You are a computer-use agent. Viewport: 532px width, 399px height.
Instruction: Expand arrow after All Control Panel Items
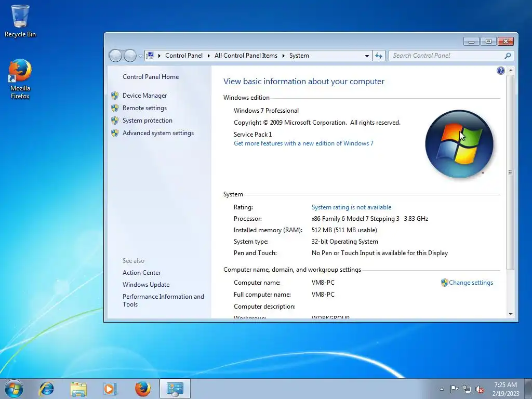point(284,56)
